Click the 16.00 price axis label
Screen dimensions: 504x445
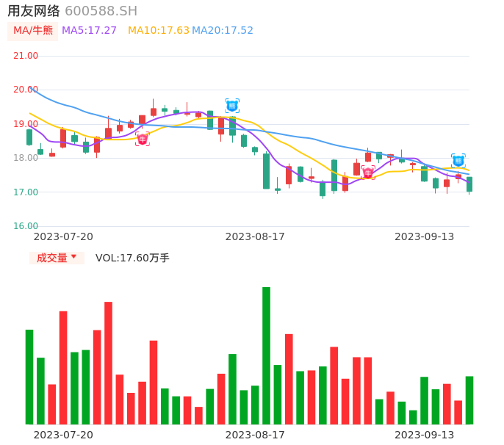pyautogui.click(x=26, y=226)
